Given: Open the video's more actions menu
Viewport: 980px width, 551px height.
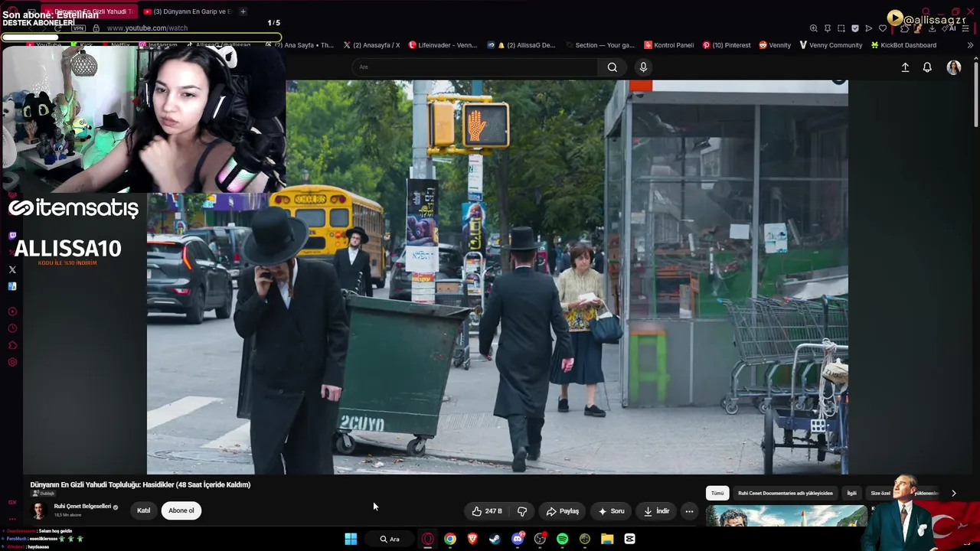Looking at the screenshot, I should [689, 511].
